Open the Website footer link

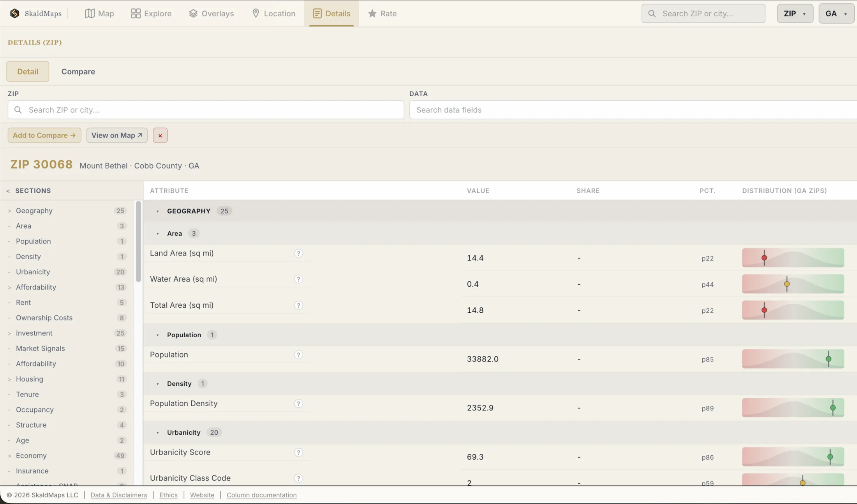coord(202,495)
